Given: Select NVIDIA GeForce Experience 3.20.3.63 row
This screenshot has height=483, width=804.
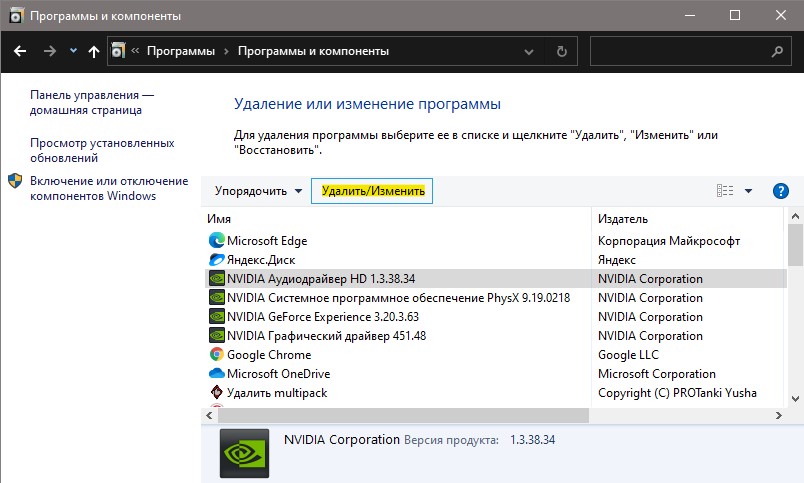Looking at the screenshot, I should click(496, 316).
